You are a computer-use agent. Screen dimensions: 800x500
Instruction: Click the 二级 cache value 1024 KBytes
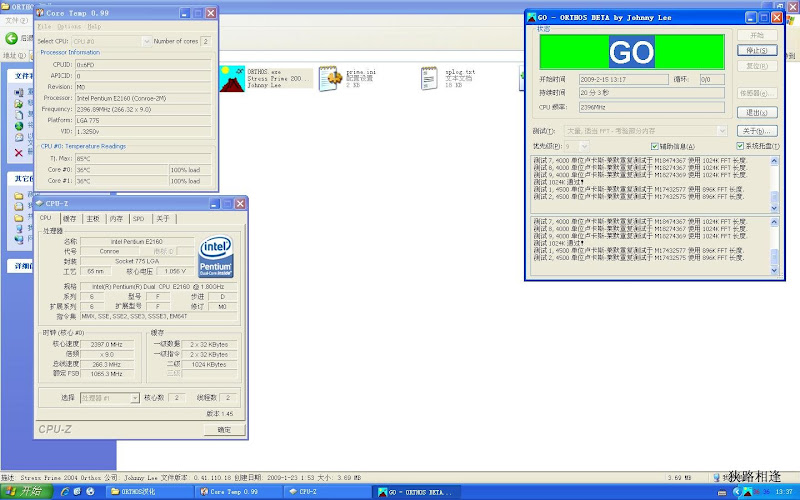coord(209,365)
